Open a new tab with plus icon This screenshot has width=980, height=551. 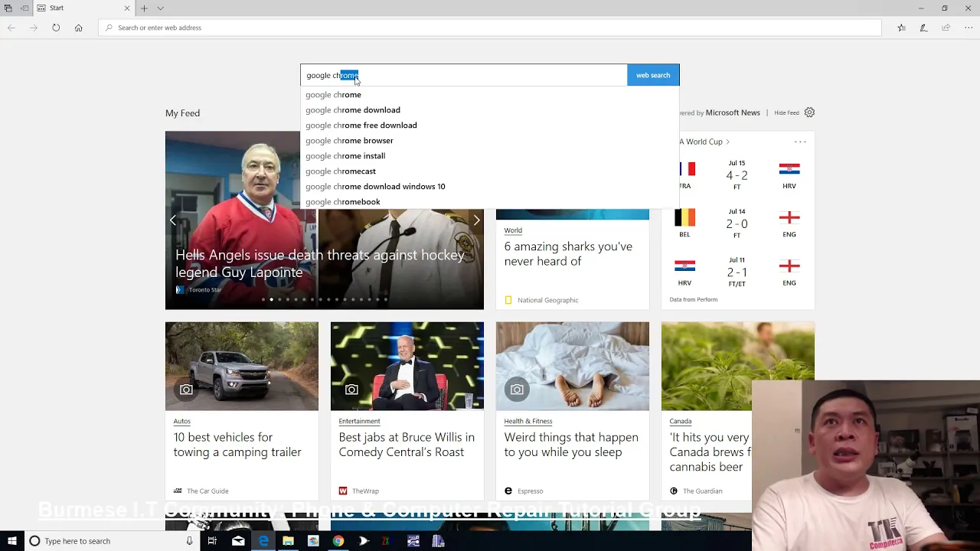[x=143, y=8]
